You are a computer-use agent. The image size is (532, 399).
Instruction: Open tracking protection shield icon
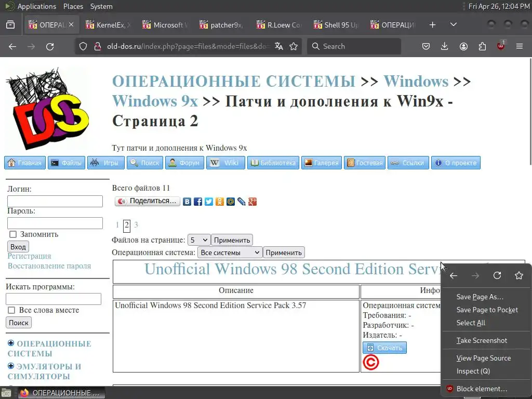click(83, 46)
